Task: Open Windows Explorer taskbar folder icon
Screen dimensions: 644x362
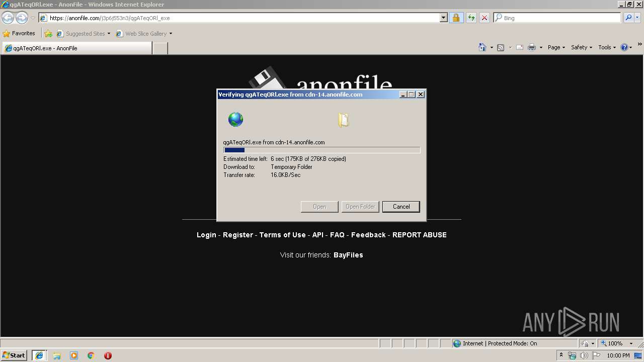Action: (x=57, y=355)
